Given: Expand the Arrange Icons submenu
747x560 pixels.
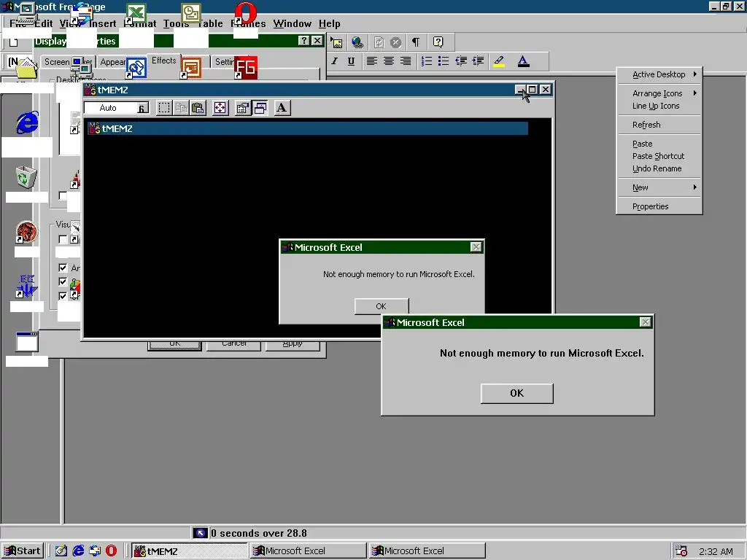Looking at the screenshot, I should (659, 93).
